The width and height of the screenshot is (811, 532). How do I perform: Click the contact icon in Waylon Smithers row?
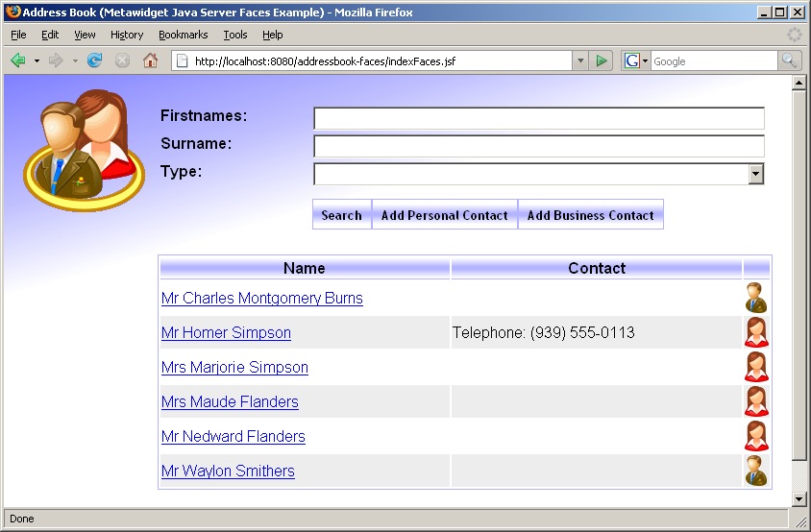coord(756,471)
